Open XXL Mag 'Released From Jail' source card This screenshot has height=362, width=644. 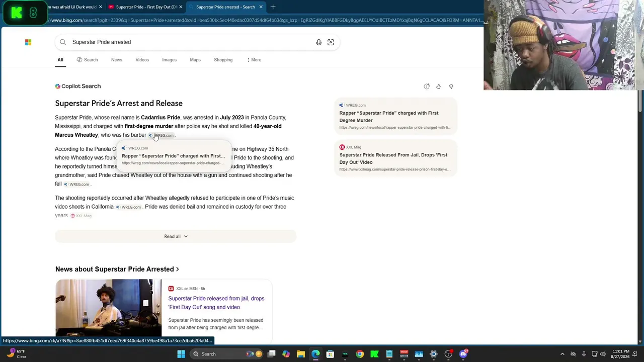tap(396, 158)
